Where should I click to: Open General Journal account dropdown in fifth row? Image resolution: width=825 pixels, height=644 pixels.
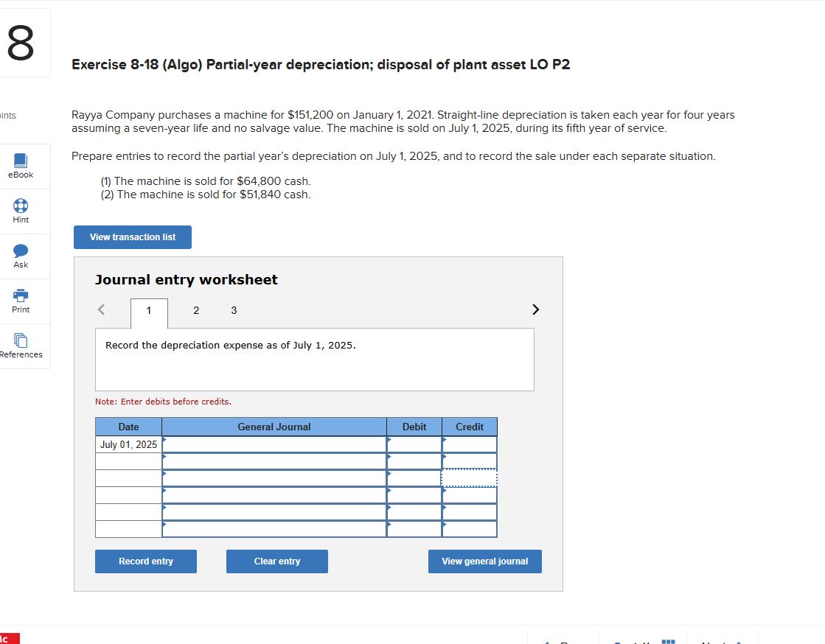[274, 512]
